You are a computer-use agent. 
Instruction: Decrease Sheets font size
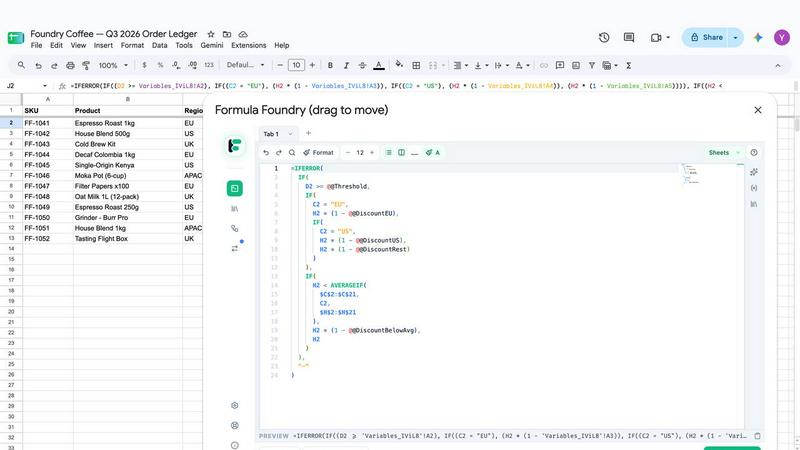[280, 65]
